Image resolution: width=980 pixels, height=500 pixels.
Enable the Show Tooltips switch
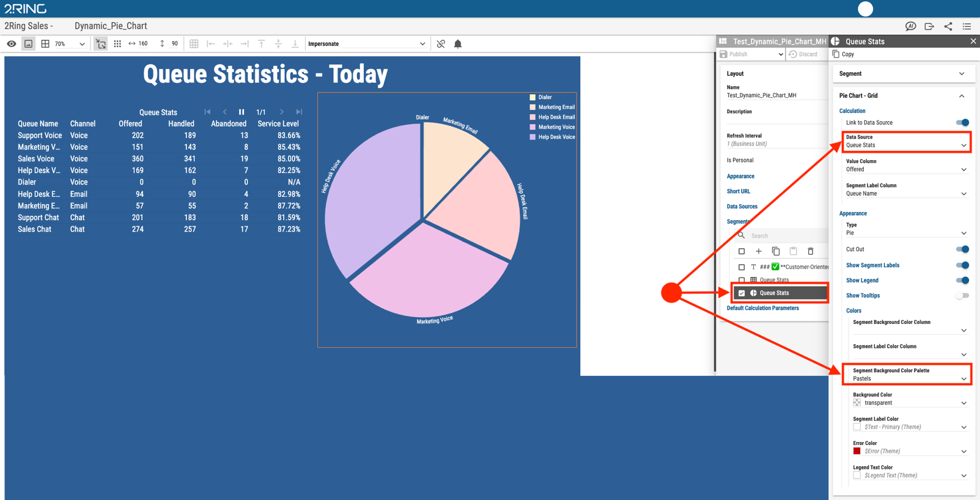click(x=962, y=296)
